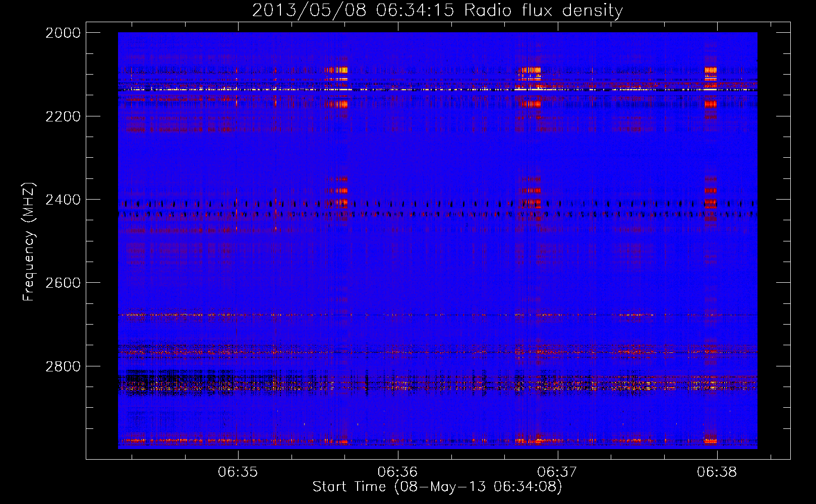Click the 2000 frequency axis label
This screenshot has width=816, height=504.
pyautogui.click(x=63, y=33)
